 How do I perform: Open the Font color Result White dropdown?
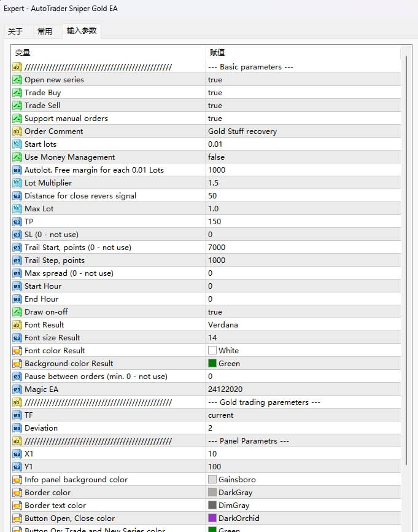click(303, 351)
